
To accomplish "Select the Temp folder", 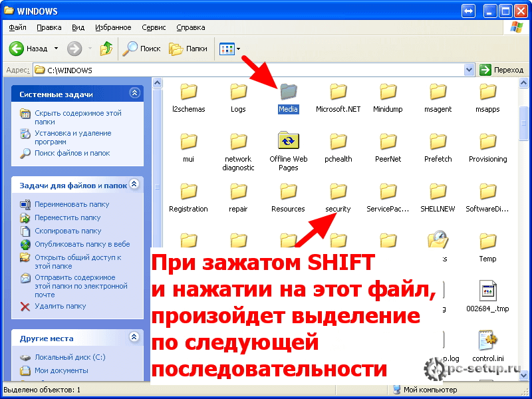I will (x=487, y=247).
